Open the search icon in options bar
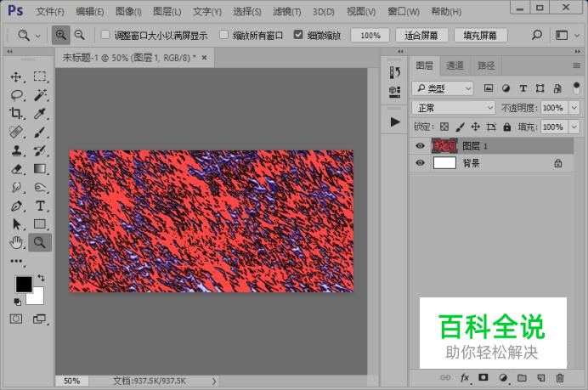Image resolution: width=588 pixels, height=390 pixels. click(x=537, y=35)
